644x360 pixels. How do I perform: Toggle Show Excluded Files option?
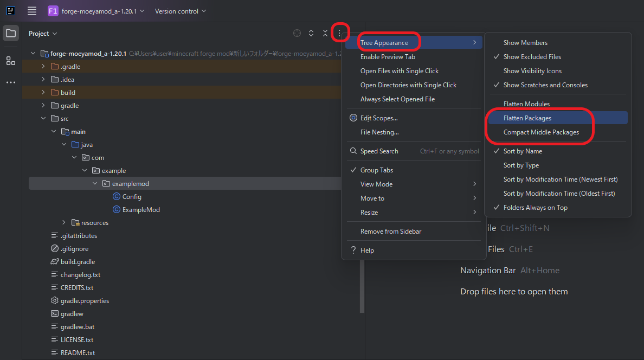point(532,57)
